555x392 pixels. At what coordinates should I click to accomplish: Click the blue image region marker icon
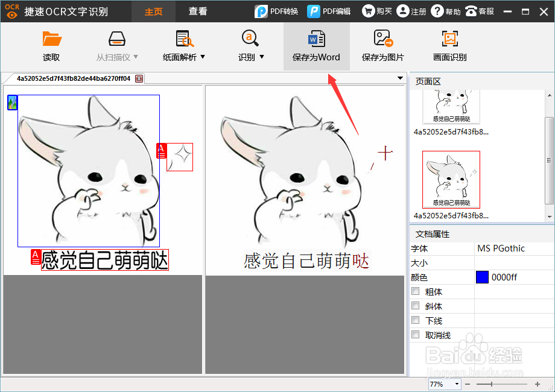pyautogui.click(x=13, y=103)
